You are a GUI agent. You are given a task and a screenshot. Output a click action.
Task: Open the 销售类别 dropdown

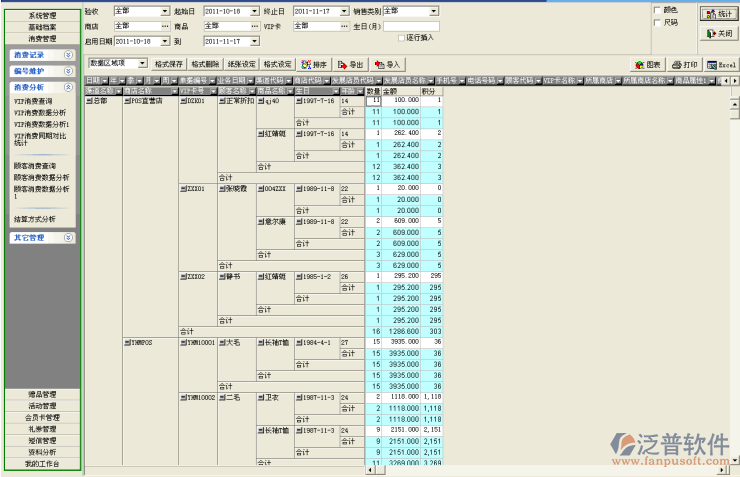(433, 10)
